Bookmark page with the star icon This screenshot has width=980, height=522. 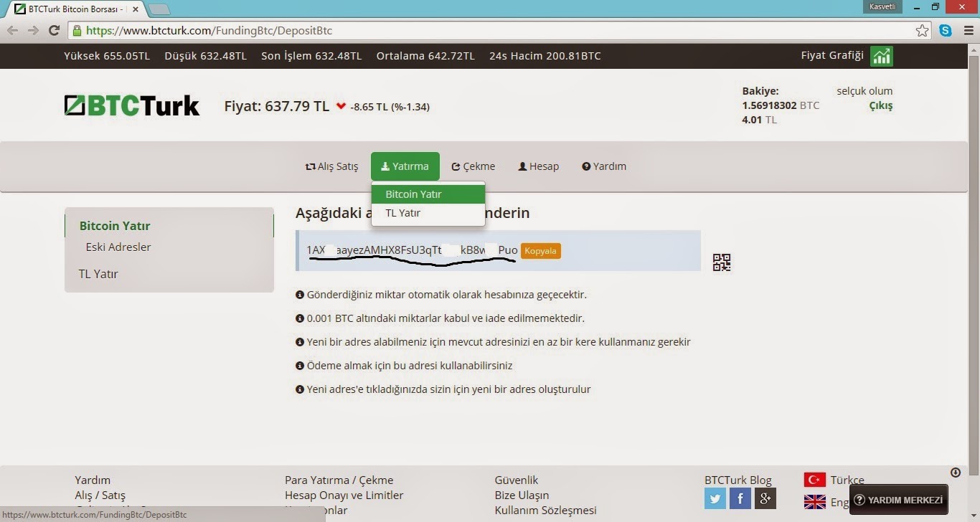923,31
